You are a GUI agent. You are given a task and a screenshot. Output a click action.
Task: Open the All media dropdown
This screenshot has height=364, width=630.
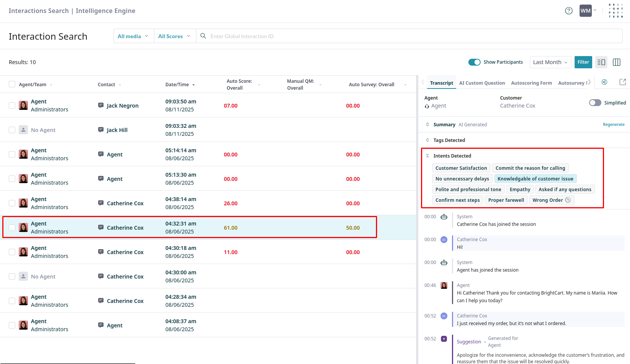click(x=133, y=36)
